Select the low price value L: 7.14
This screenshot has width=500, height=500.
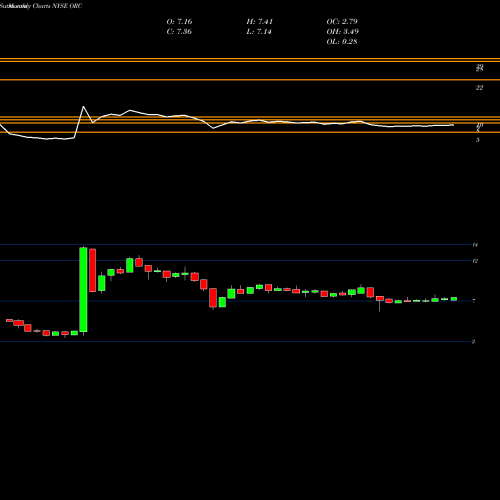(259, 32)
